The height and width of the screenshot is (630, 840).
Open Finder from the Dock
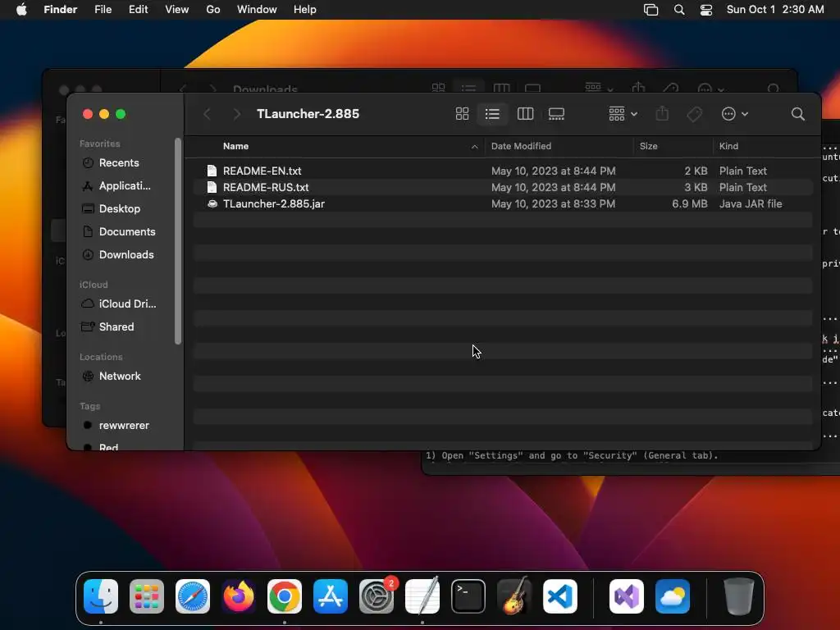pos(101,596)
